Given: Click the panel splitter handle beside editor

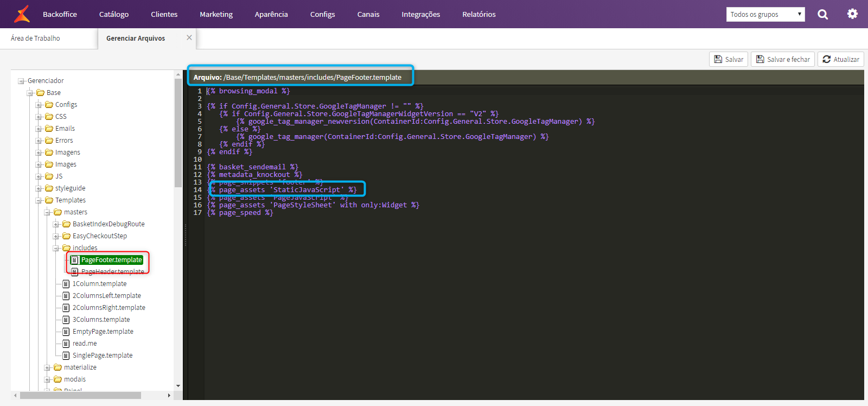Looking at the screenshot, I should point(186,235).
